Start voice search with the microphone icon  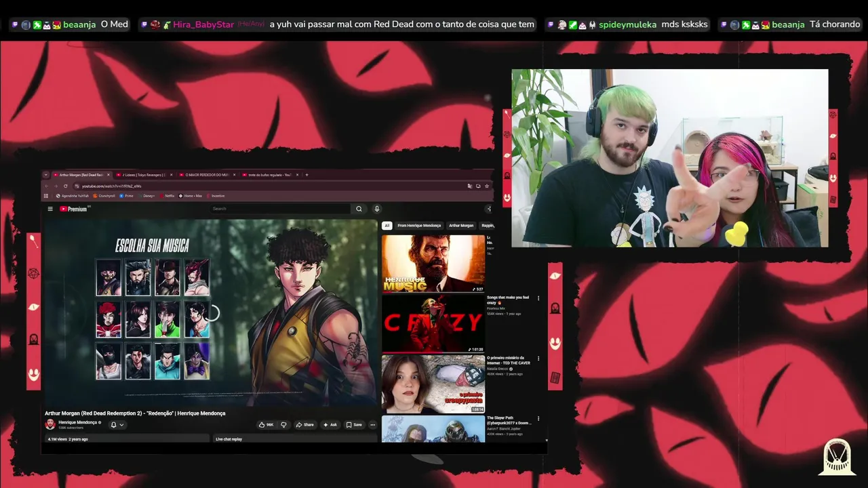pos(377,209)
